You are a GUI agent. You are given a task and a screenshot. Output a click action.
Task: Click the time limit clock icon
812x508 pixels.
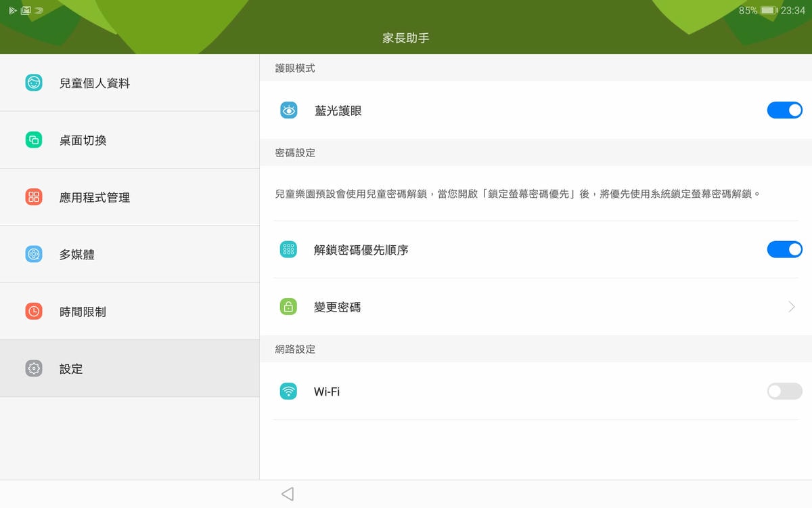[34, 312]
